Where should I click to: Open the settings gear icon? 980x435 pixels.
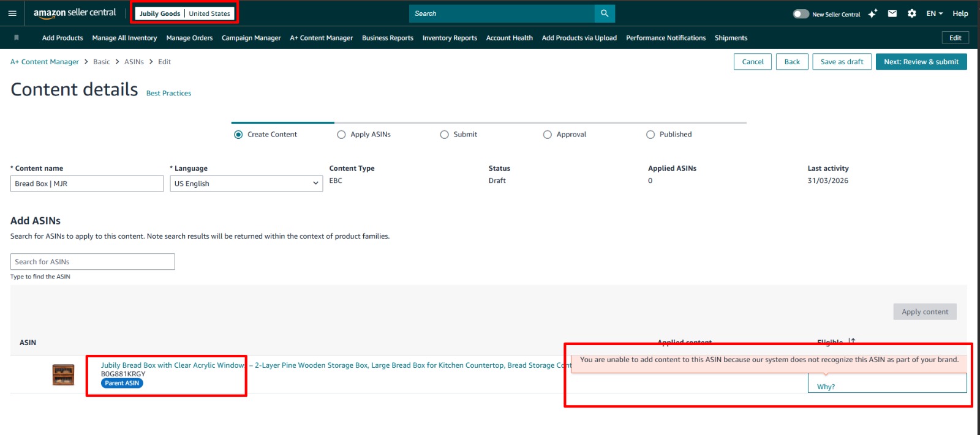pos(912,13)
